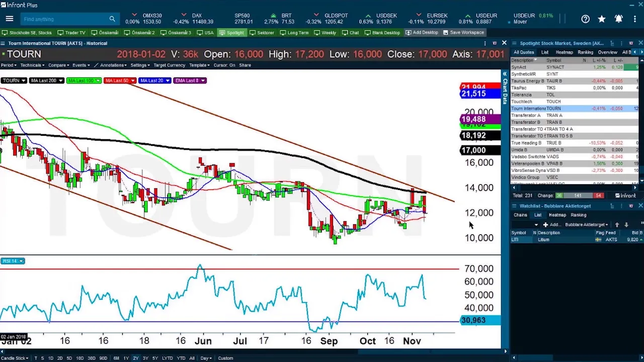This screenshot has width=644, height=362.
Task: Select the 6M time range
Action: tap(116, 358)
